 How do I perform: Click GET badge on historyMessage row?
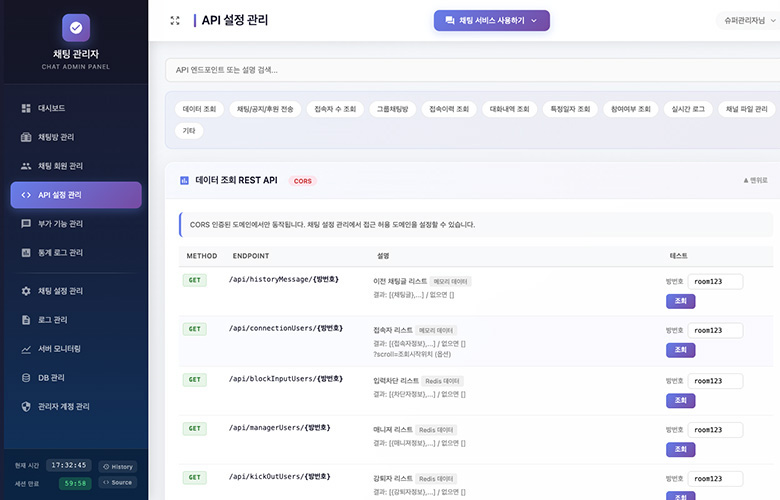[x=195, y=280]
